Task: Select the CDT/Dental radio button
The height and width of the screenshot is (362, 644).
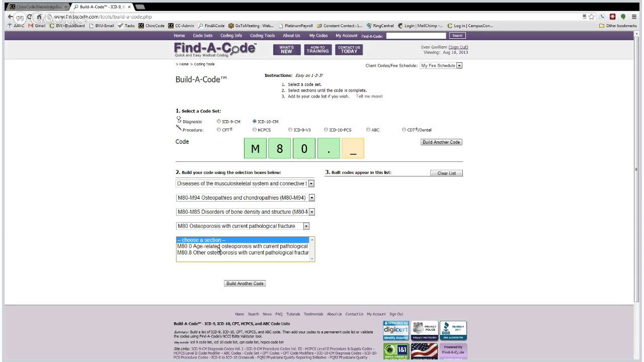Action: (404, 130)
